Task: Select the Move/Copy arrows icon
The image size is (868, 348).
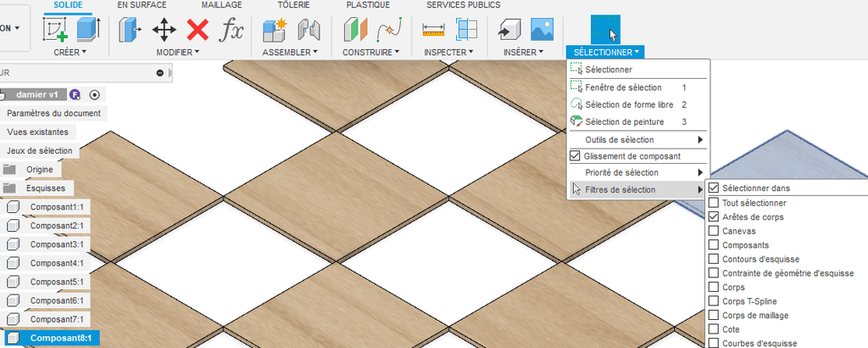Action: [x=164, y=30]
